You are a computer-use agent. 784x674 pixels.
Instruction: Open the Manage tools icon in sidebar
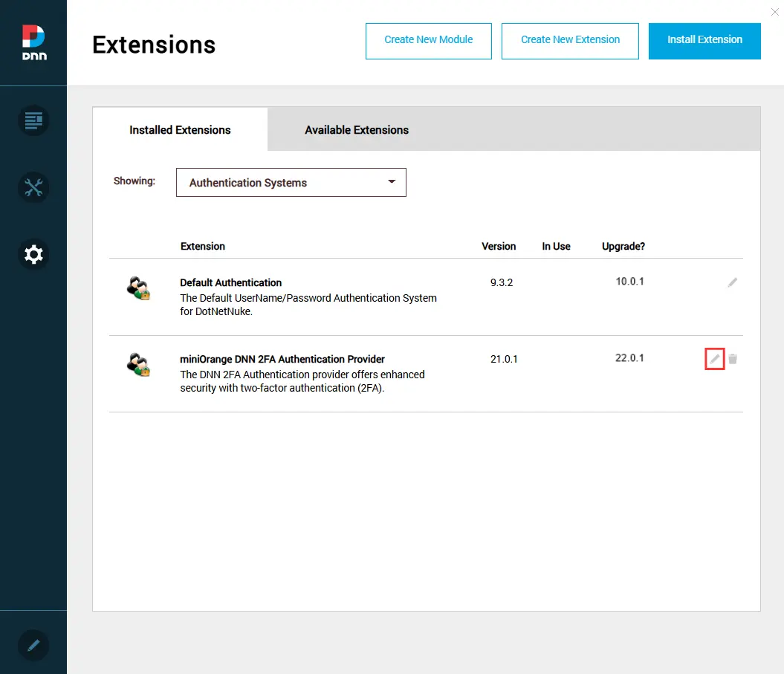tap(33, 187)
